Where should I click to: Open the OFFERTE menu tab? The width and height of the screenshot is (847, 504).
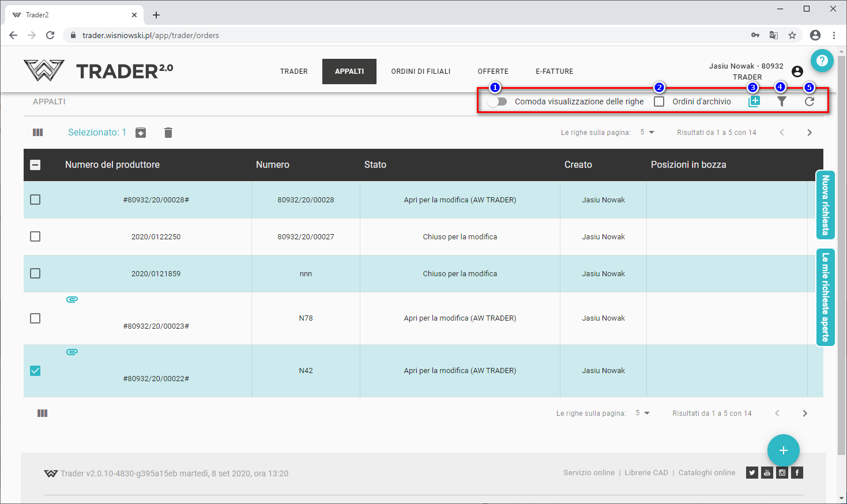(x=492, y=72)
